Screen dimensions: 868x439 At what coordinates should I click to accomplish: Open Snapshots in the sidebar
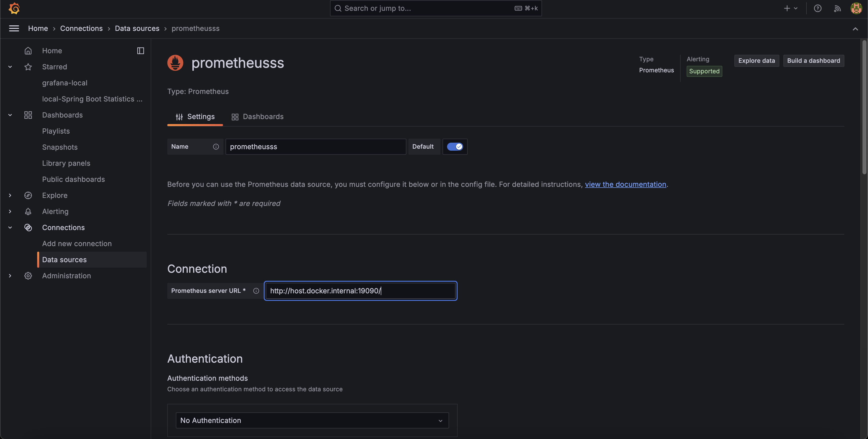click(x=60, y=147)
